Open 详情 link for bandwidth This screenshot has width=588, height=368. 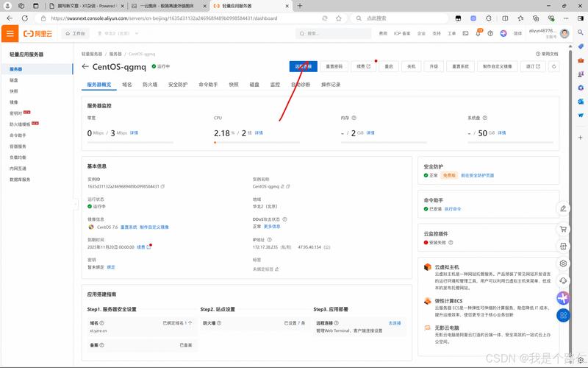134,133
